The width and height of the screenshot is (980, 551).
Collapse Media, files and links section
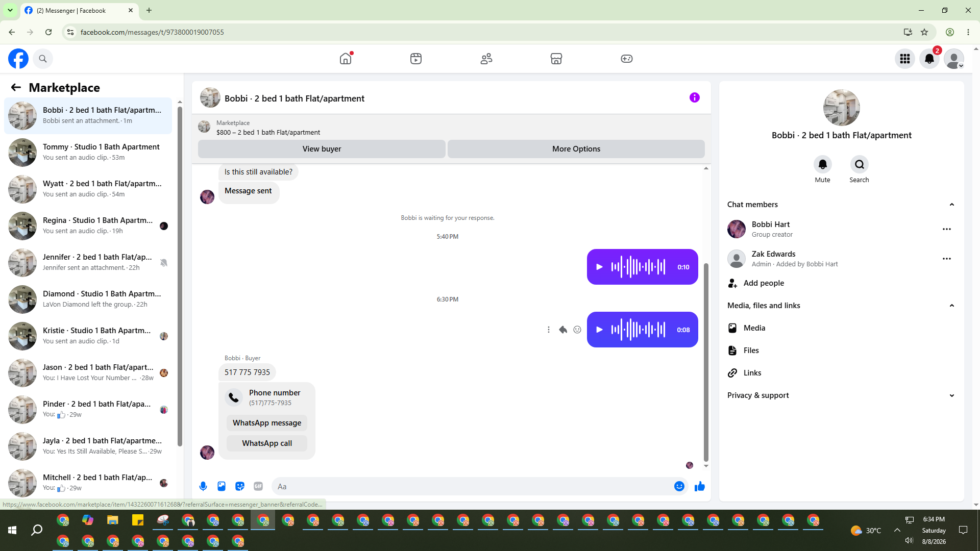(x=952, y=306)
